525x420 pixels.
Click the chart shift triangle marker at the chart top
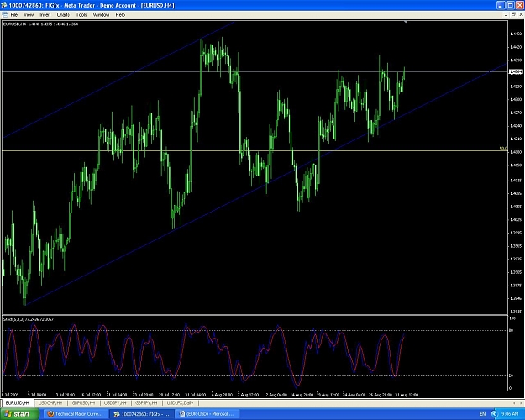[x=406, y=22]
